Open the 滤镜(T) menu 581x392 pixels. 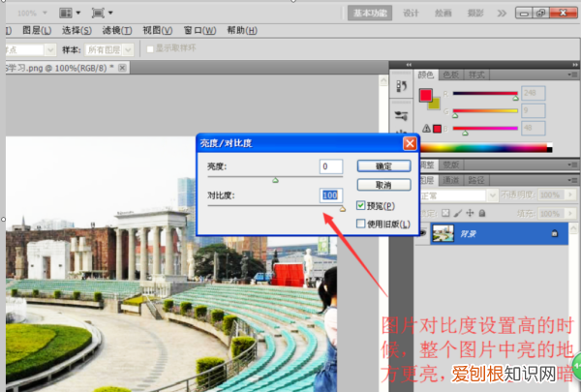coord(117,30)
